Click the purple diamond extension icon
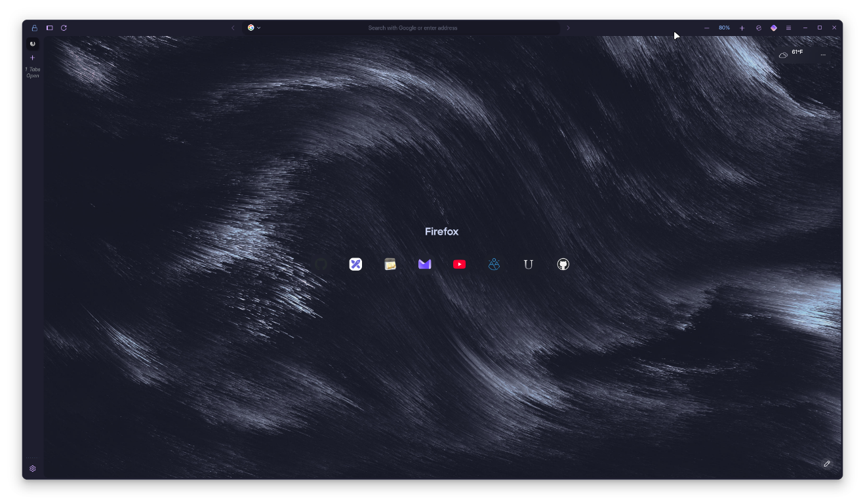This screenshot has width=865, height=504. pos(773,28)
